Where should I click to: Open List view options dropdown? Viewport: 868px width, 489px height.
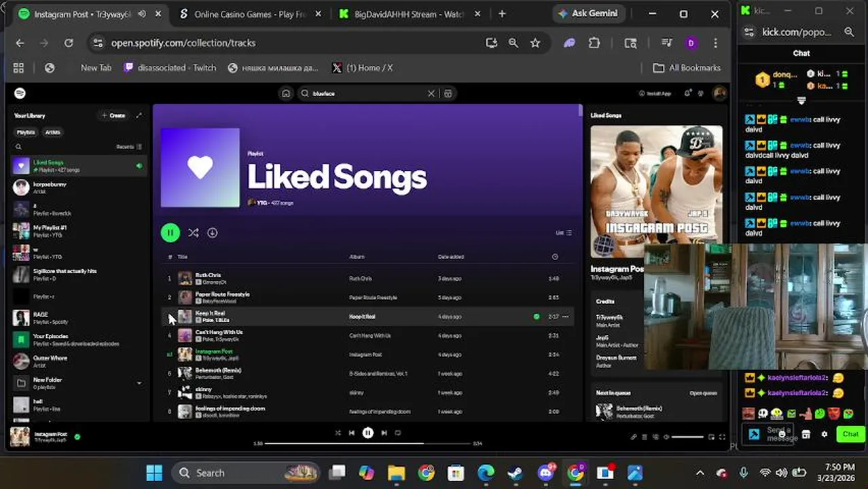564,233
